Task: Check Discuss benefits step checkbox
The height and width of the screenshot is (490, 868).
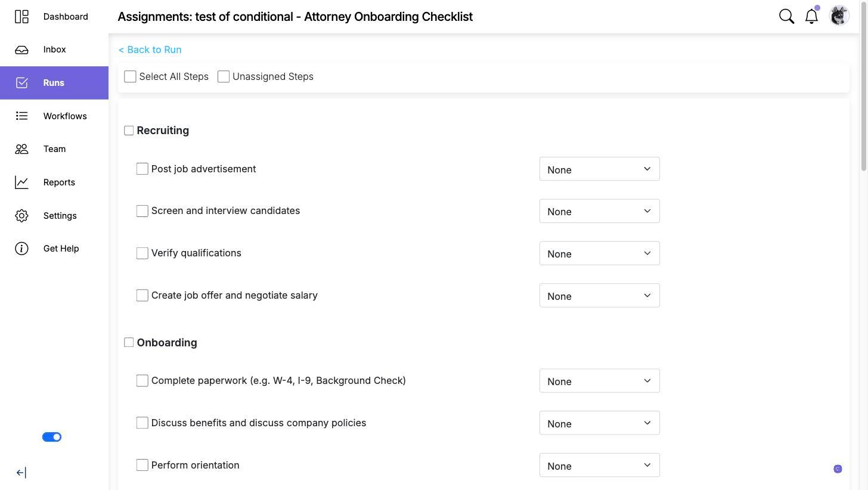Action: pos(142,423)
